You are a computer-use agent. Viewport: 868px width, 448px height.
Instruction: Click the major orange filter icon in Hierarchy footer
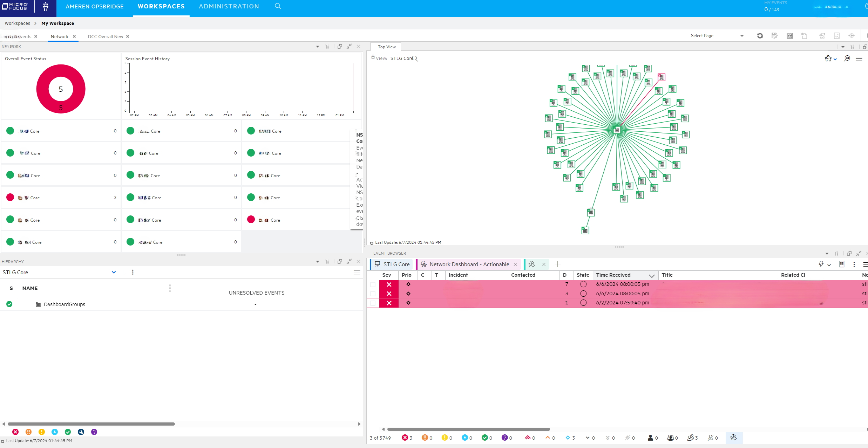(29, 432)
